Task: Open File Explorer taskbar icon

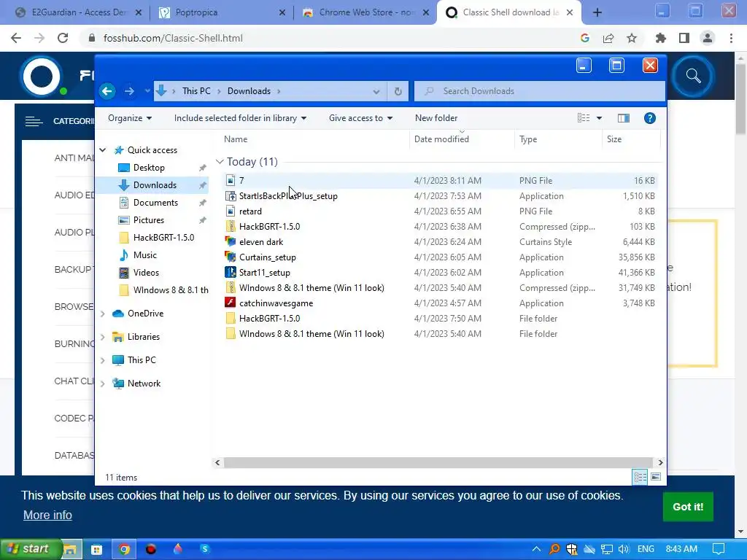Action: point(70,550)
